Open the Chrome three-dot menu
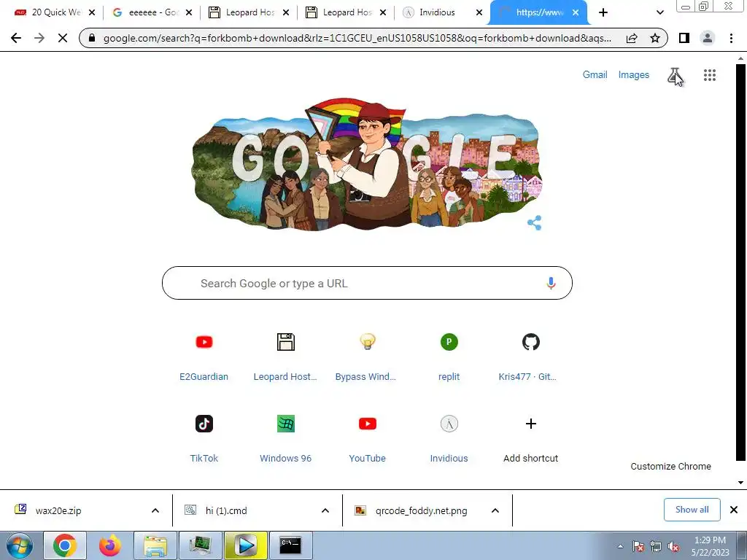747x560 pixels. click(731, 38)
